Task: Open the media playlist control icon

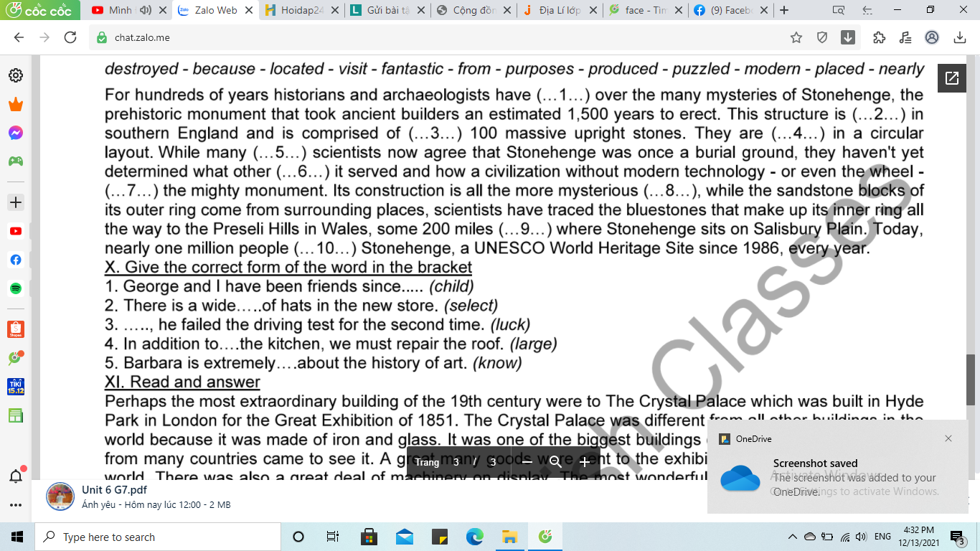Action: pyautogui.click(x=905, y=37)
